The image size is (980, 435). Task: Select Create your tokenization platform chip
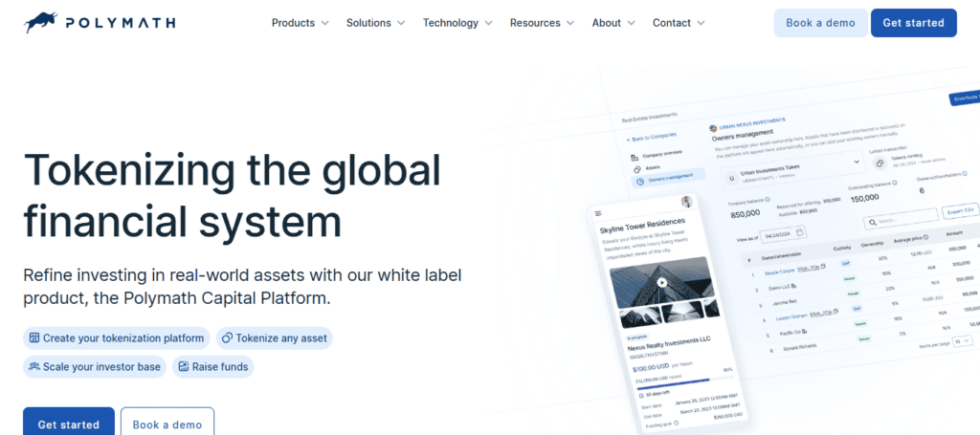click(x=117, y=338)
